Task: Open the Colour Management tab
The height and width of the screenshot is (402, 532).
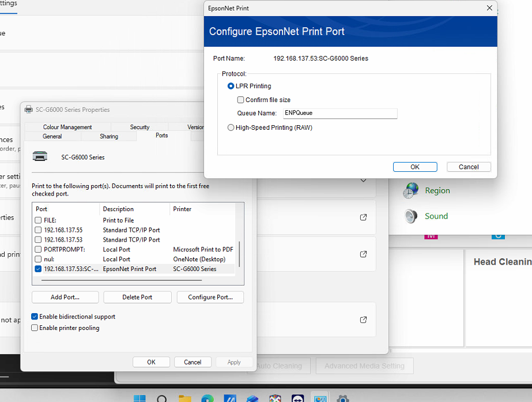Action: [67, 127]
